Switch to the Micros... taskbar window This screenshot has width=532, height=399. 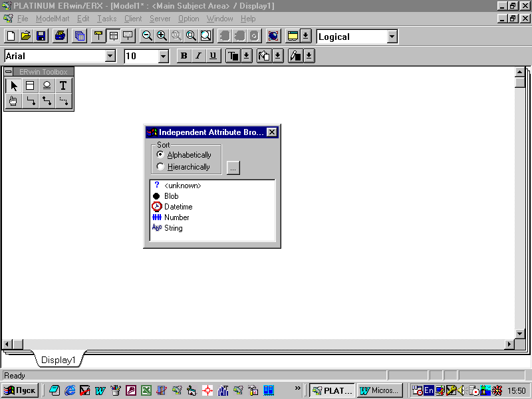380,390
